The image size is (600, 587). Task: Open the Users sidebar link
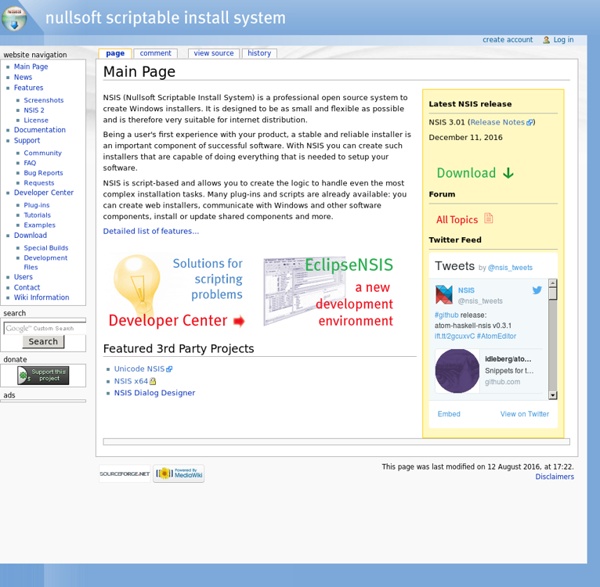tap(23, 277)
